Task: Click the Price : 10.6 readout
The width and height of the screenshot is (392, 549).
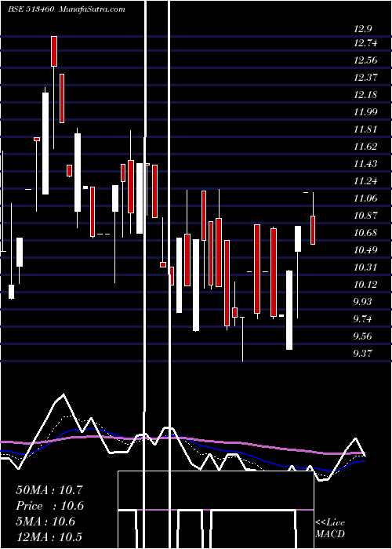Action: coord(49,506)
